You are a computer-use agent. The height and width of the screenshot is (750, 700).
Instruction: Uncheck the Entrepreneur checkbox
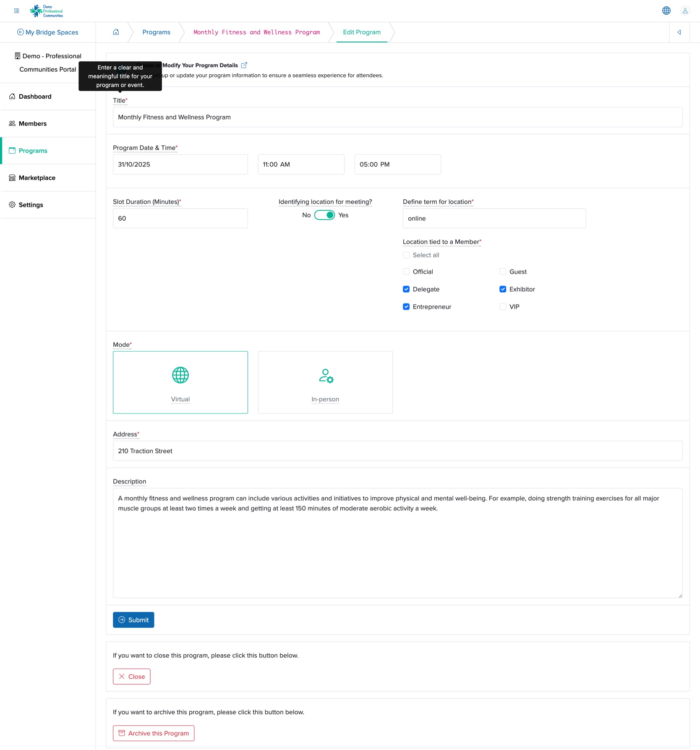click(406, 307)
